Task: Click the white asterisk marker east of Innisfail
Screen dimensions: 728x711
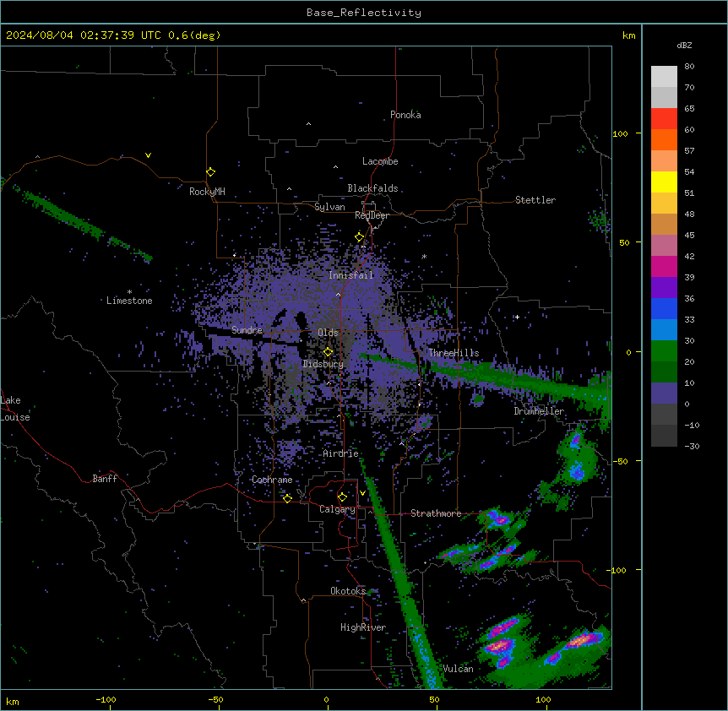Action: (x=424, y=257)
